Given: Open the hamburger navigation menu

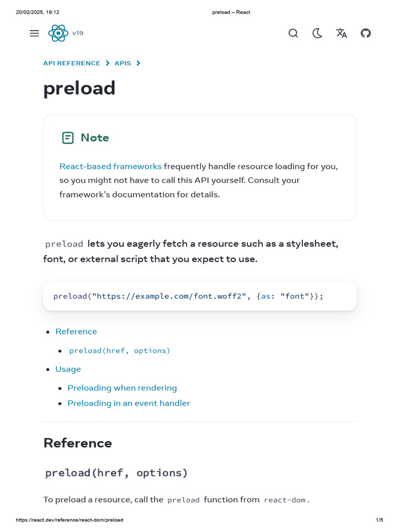Looking at the screenshot, I should 34,33.
